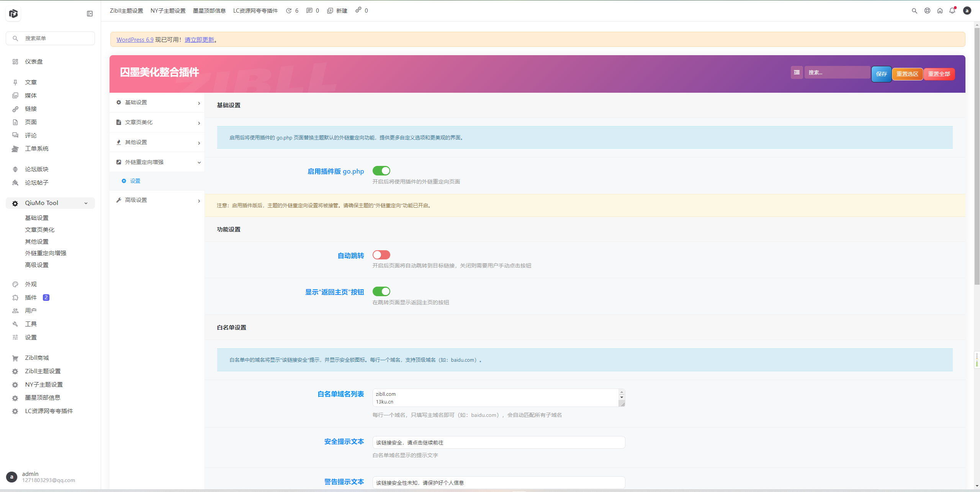Collapse the left sidebar panel icon
Viewport: 980px width, 492px height.
pos(90,14)
